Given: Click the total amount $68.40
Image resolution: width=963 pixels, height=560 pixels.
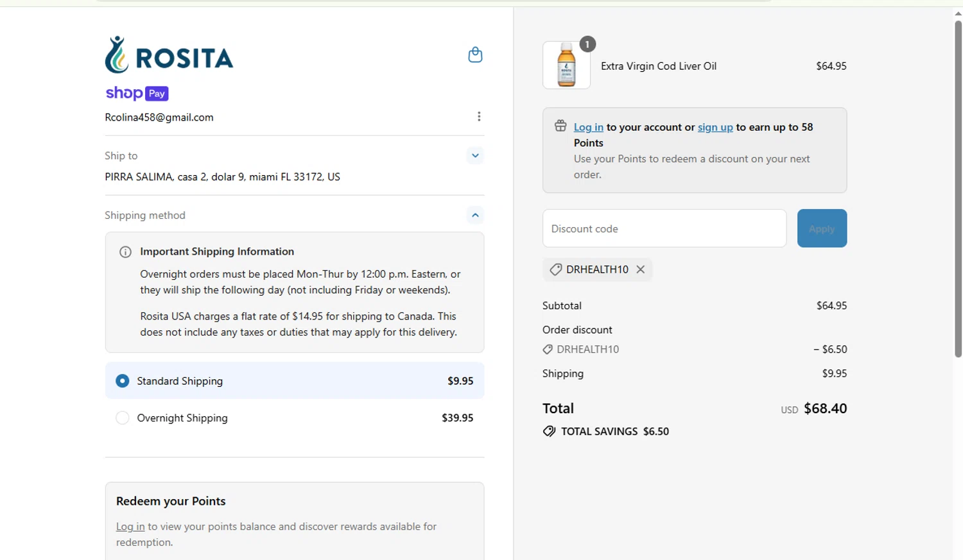Looking at the screenshot, I should 826,409.
